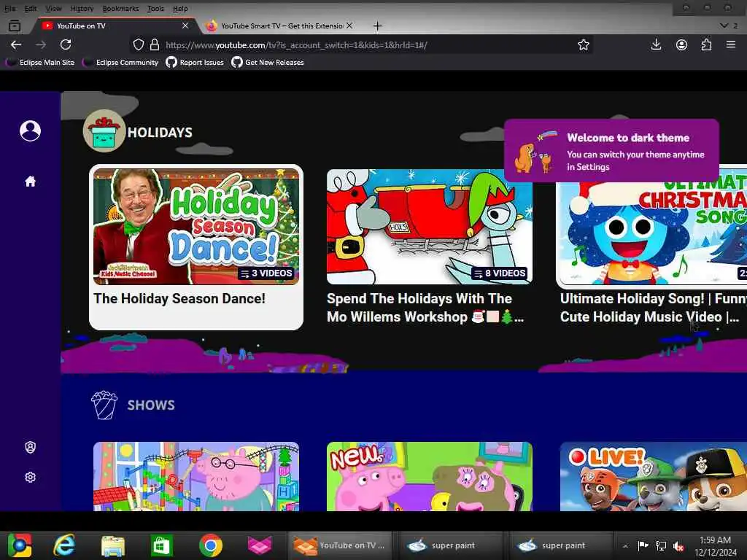Bookmark this page with the star icon
This screenshot has height=560, width=747.
point(583,44)
